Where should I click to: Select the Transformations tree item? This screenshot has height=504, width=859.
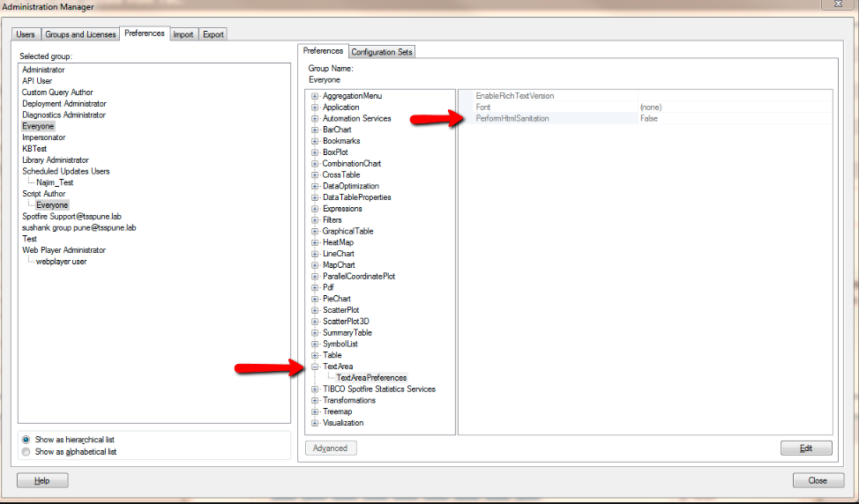(x=349, y=401)
